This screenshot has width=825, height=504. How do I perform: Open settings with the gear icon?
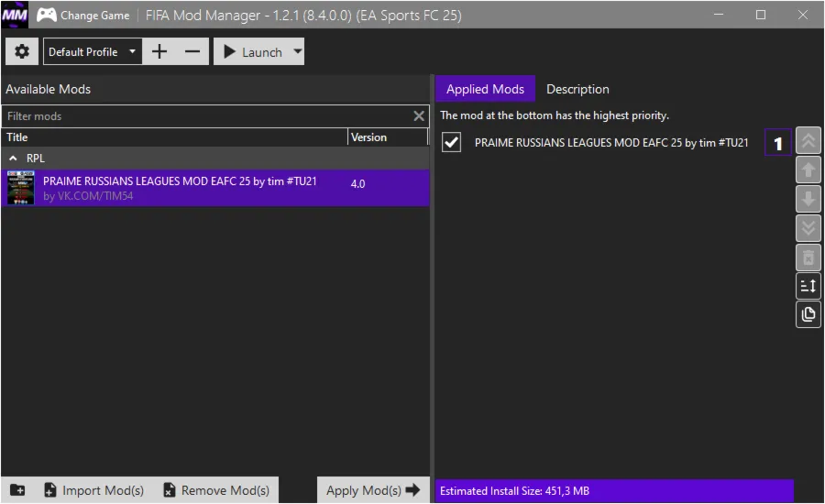pos(22,51)
